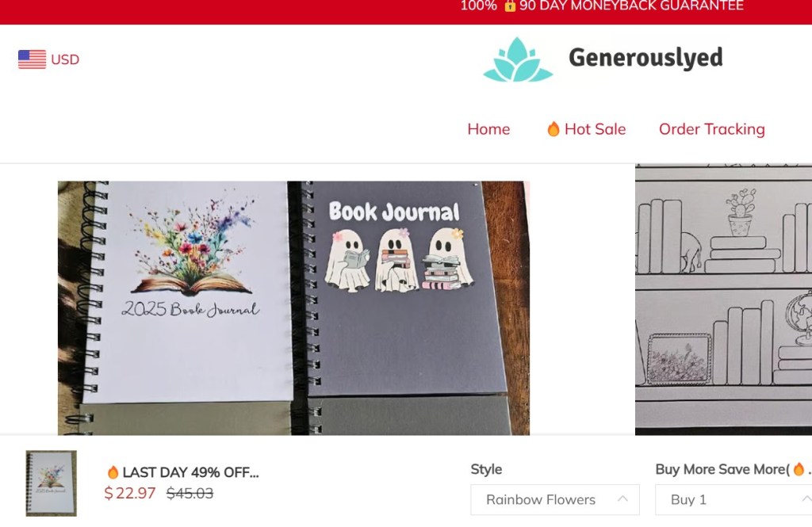
Task: Click the Generouslyed store name
Action: 645,58
